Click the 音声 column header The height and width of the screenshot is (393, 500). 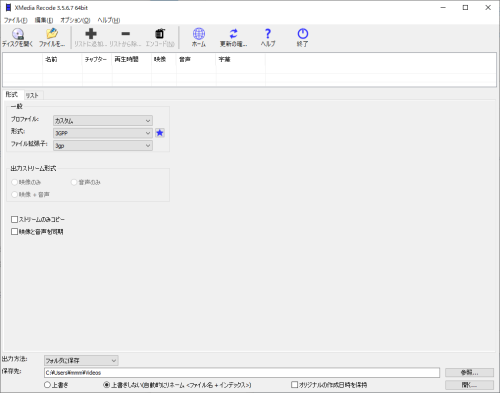point(196,59)
